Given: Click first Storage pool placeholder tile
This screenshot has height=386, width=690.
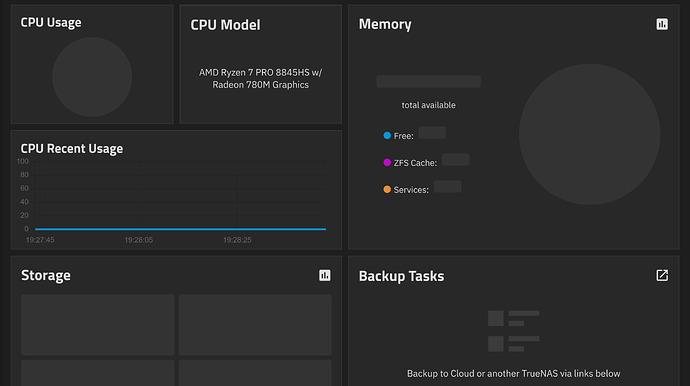Looking at the screenshot, I should [98, 325].
